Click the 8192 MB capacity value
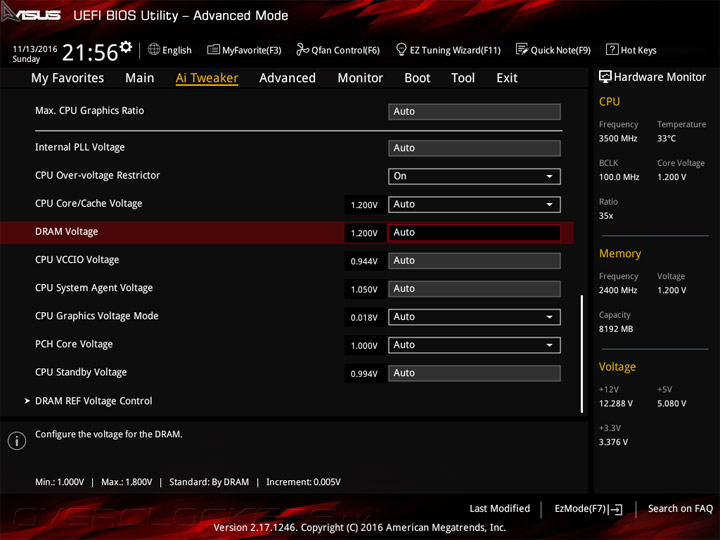The image size is (720, 540). [x=616, y=329]
